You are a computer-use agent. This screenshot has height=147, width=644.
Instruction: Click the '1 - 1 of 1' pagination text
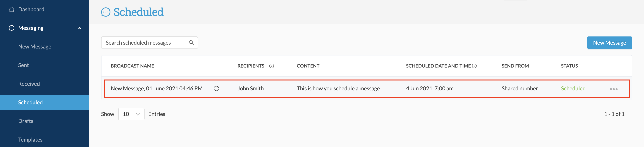coord(614,114)
